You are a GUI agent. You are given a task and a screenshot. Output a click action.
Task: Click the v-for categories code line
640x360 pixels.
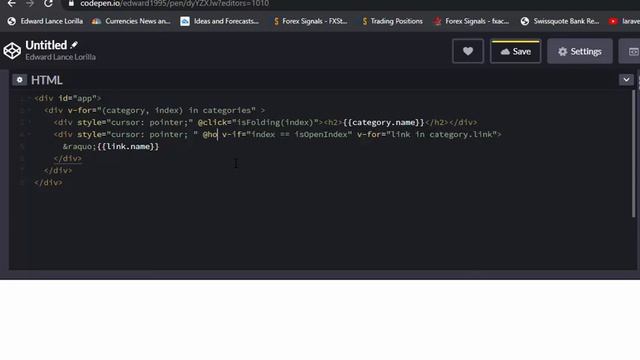[x=154, y=110]
